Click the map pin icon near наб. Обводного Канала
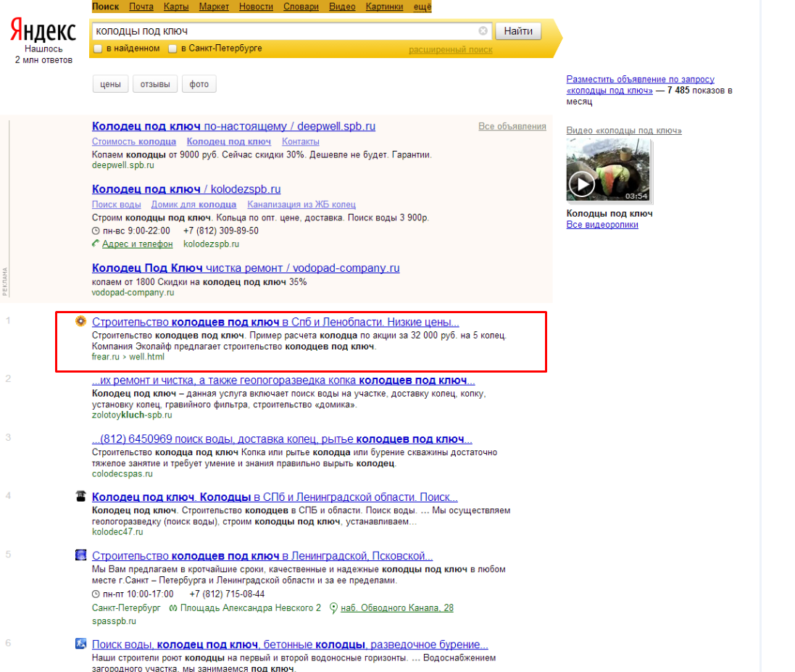This screenshot has height=672, width=795. pos(333,608)
